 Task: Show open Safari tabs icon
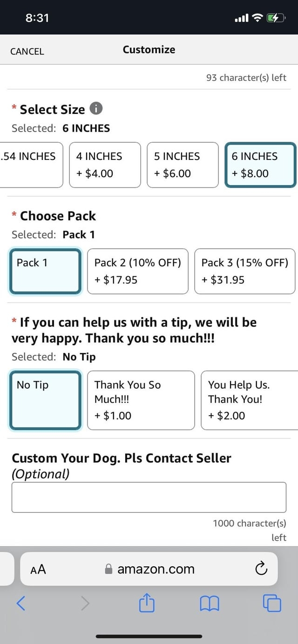(x=272, y=603)
